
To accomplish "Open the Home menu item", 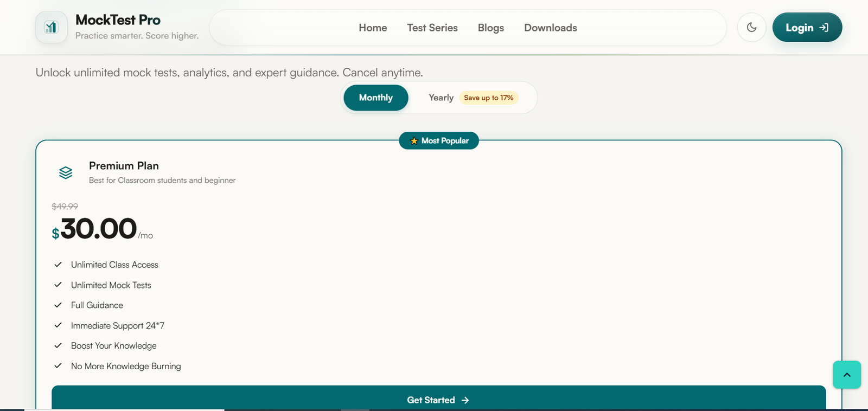I will click(373, 28).
